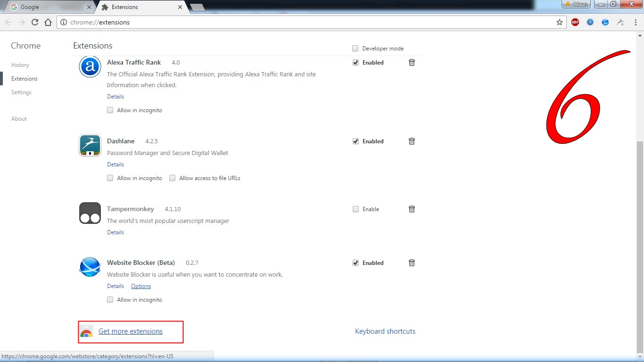Focus the address bar showing chrome://extensions
The width and height of the screenshot is (644, 362).
pyautogui.click(x=311, y=22)
